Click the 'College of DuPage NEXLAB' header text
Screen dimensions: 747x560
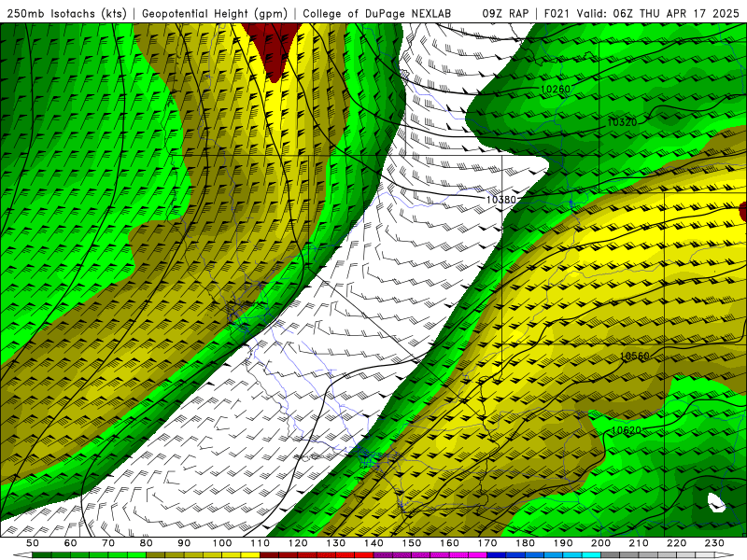coord(377,14)
